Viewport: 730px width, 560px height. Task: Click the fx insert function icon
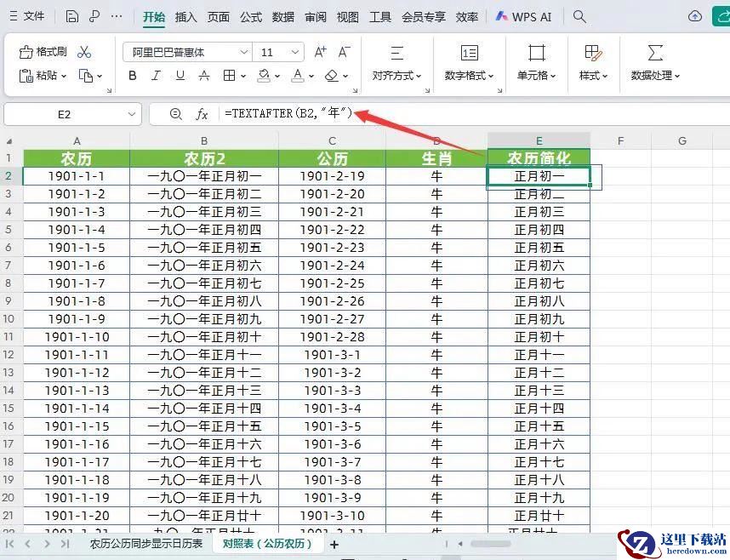coord(202,114)
